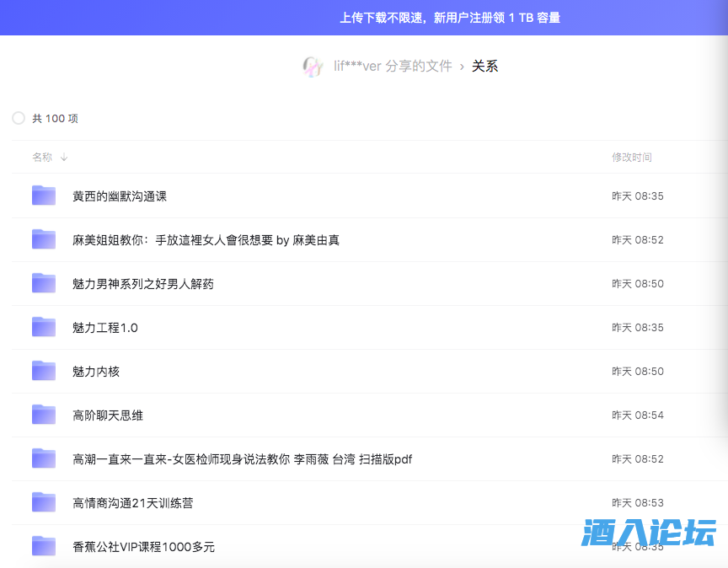The width and height of the screenshot is (728, 568).
Task: Select all items with the 共 100 项 checkbox
Action: tap(18, 118)
